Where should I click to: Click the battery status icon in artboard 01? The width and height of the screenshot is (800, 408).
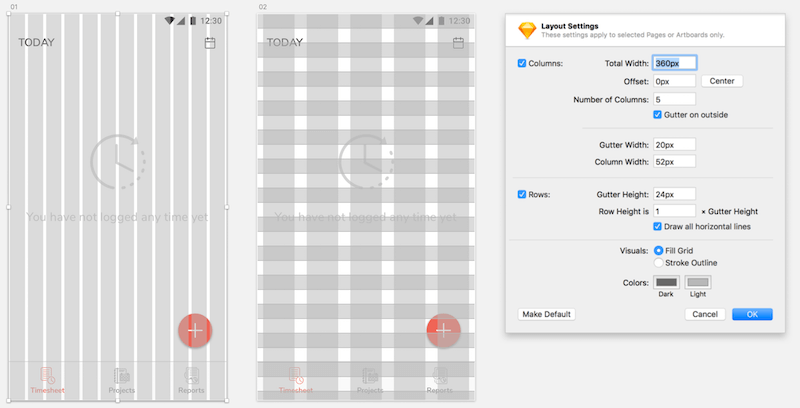click(193, 21)
